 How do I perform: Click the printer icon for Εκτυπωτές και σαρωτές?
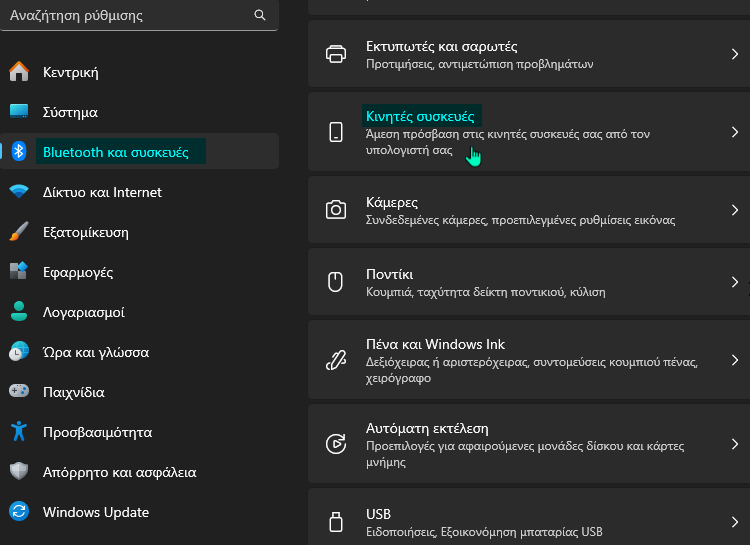pyautogui.click(x=336, y=54)
